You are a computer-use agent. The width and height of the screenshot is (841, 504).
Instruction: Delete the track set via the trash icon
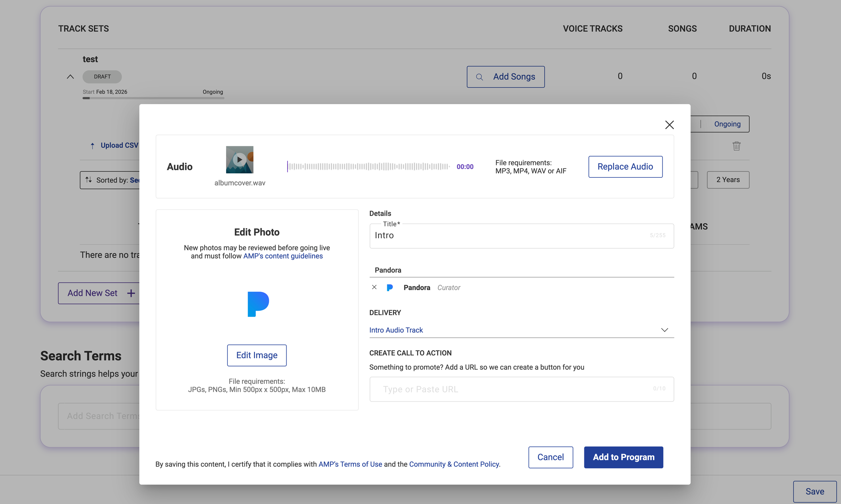(736, 146)
